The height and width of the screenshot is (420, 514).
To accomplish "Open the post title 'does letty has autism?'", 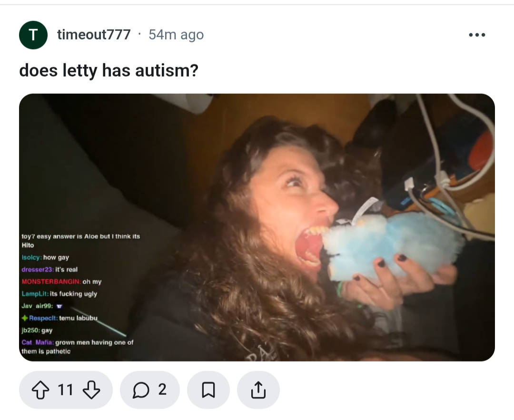I will [x=109, y=70].
